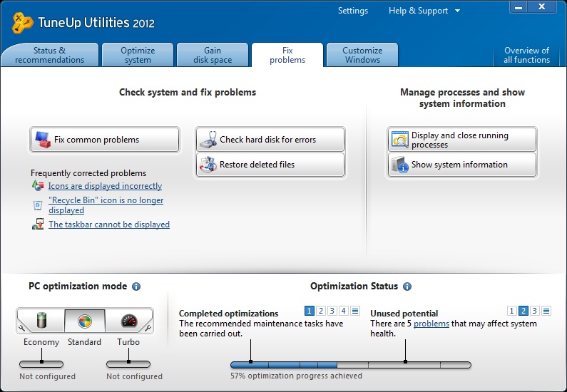This screenshot has height=392, width=567.
Task: Click Unused potential marker on progress bar
Action: 405,361
